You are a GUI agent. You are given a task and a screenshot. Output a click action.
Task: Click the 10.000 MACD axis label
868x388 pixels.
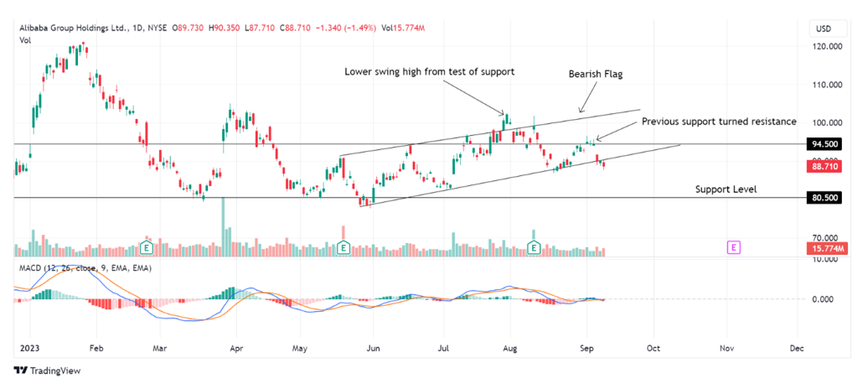pyautogui.click(x=826, y=260)
